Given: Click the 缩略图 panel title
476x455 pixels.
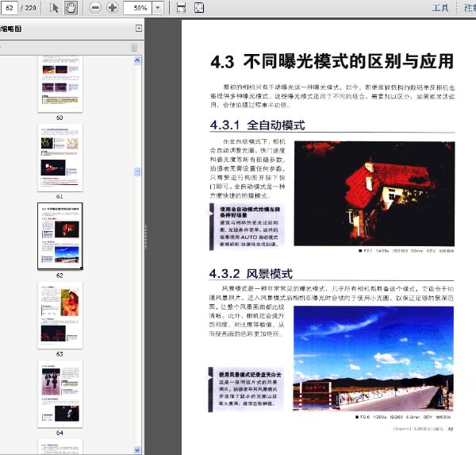Looking at the screenshot, I should click(11, 29).
